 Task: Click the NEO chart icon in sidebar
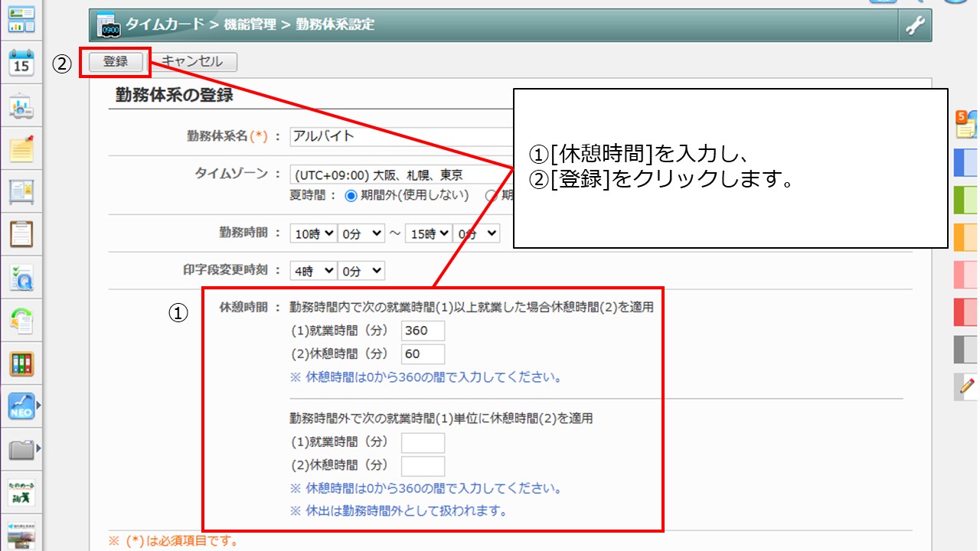tap(22, 406)
